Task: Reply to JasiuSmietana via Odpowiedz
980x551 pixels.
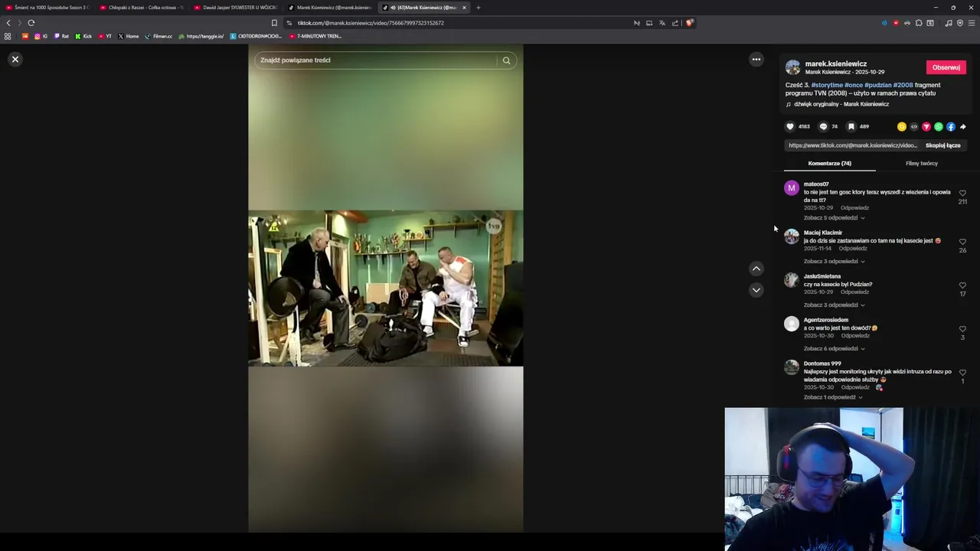Action: click(854, 292)
